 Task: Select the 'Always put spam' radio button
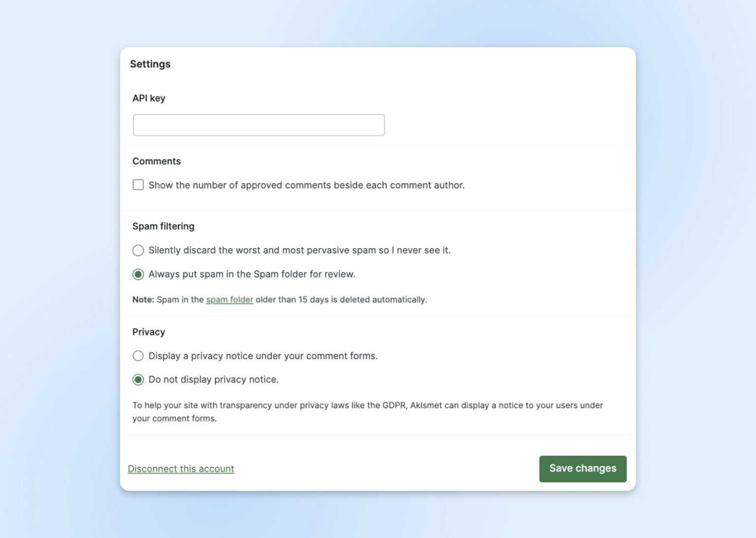click(x=138, y=274)
